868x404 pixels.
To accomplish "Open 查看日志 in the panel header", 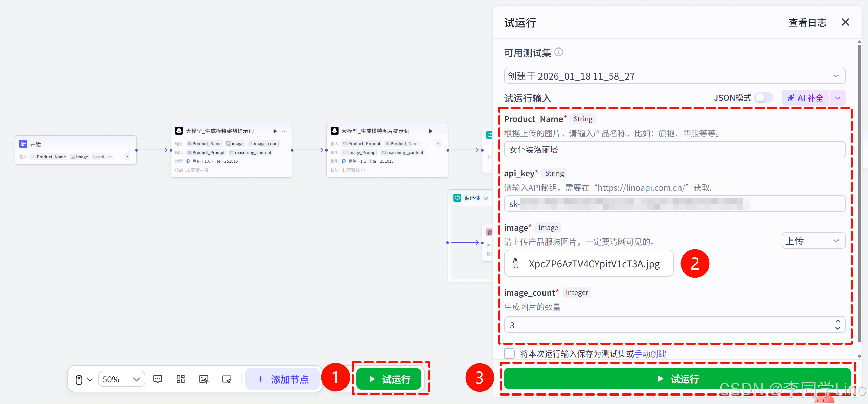I will 807,23.
